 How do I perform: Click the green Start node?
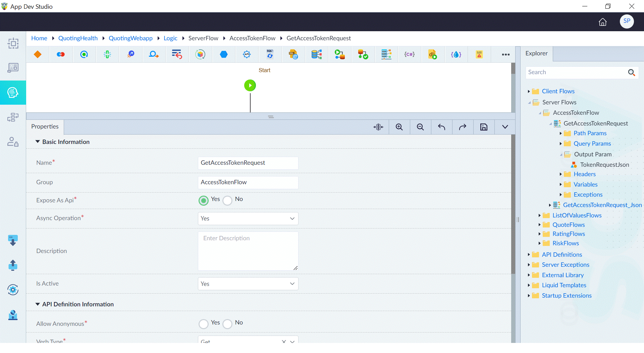pyautogui.click(x=250, y=85)
